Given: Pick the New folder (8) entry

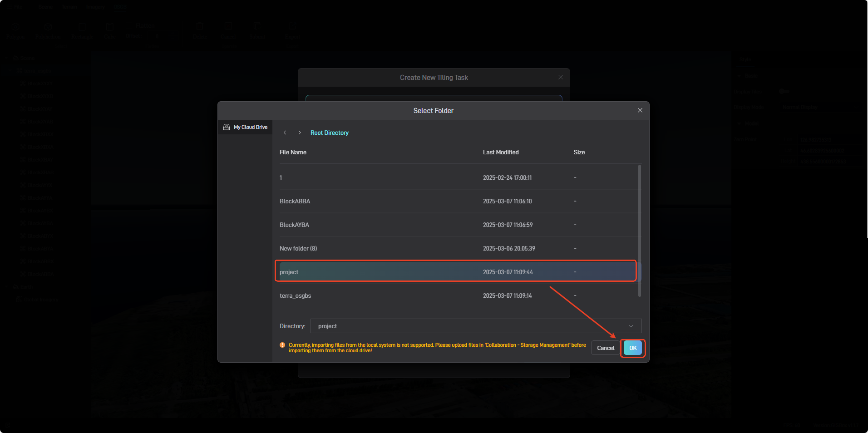Looking at the screenshot, I should (298, 248).
